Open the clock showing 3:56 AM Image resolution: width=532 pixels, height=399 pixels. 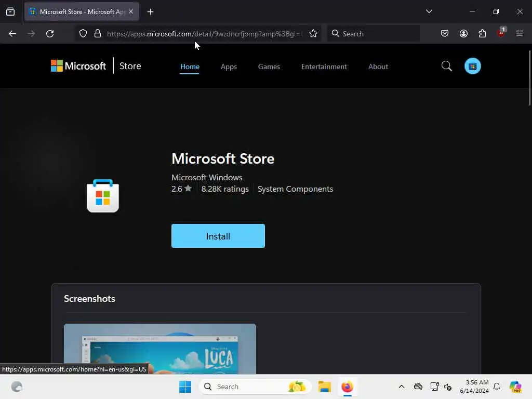474,387
